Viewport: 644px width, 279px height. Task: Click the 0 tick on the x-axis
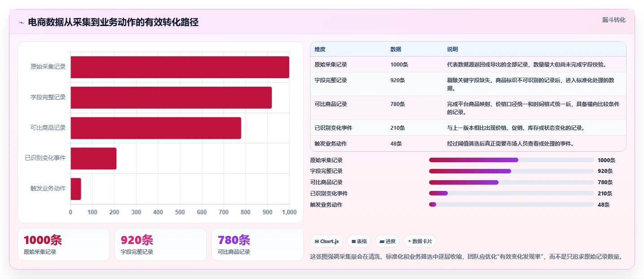(70, 212)
